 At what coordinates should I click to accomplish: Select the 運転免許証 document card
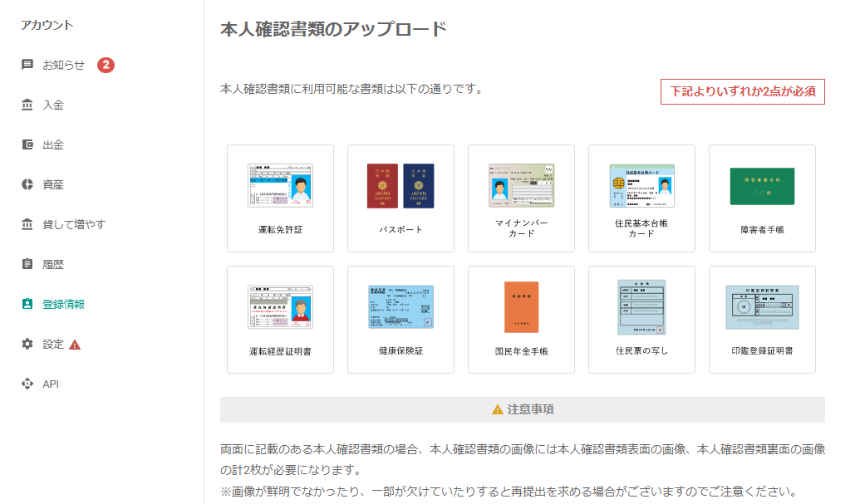pos(280,198)
